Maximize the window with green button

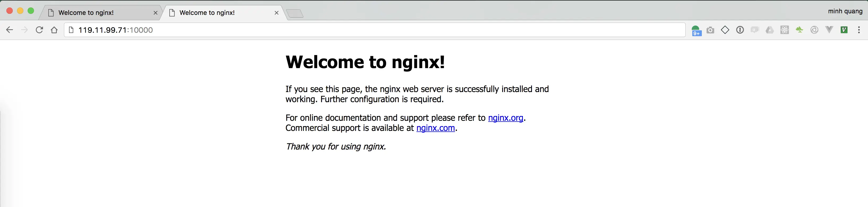click(x=31, y=11)
